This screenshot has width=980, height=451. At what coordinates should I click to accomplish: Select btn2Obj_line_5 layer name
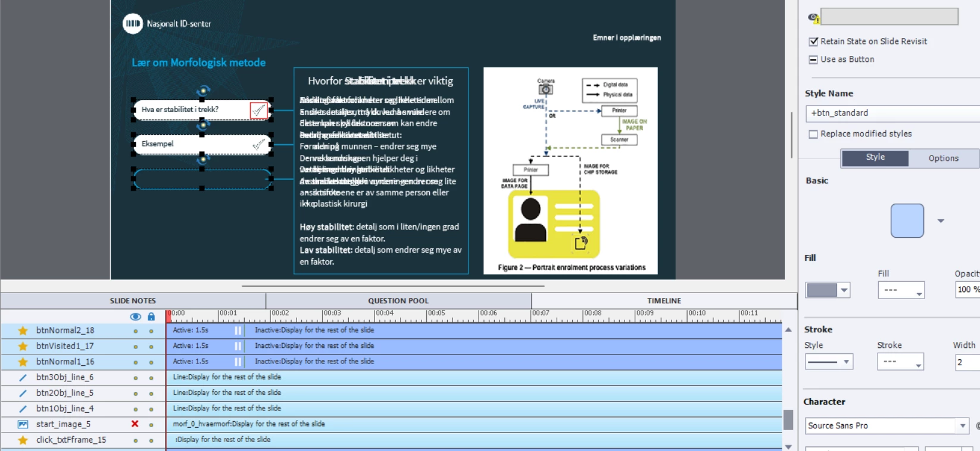tap(65, 393)
